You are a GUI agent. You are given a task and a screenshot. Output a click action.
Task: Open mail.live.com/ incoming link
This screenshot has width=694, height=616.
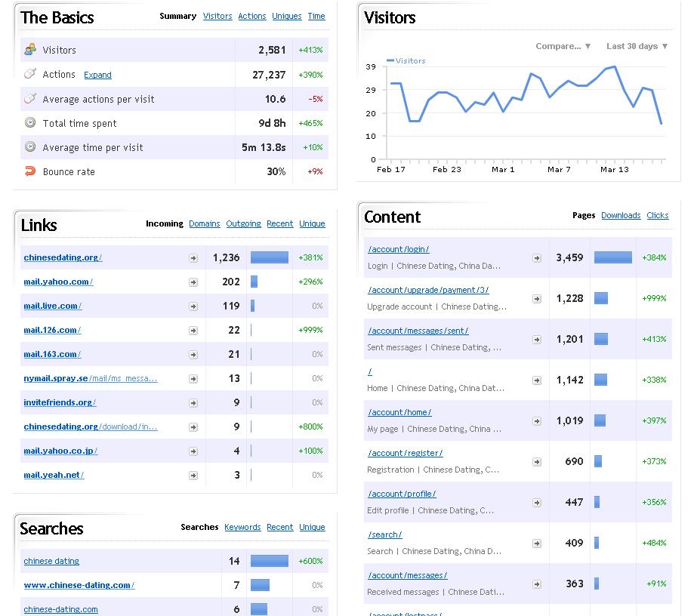coord(53,306)
